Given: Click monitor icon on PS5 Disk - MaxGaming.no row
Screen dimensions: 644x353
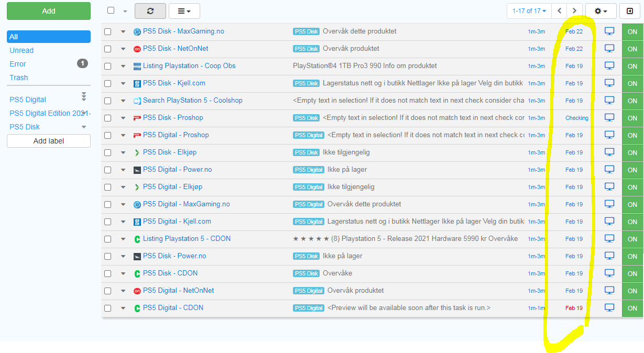Looking at the screenshot, I should pos(609,31).
